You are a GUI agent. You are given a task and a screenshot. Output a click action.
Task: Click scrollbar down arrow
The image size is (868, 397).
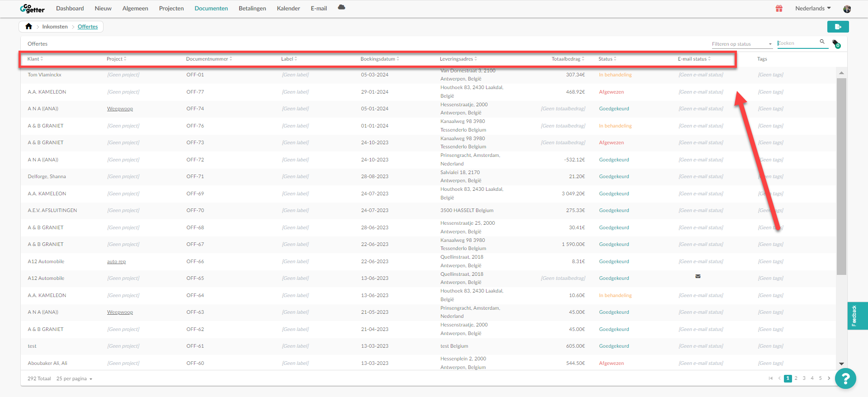841,364
